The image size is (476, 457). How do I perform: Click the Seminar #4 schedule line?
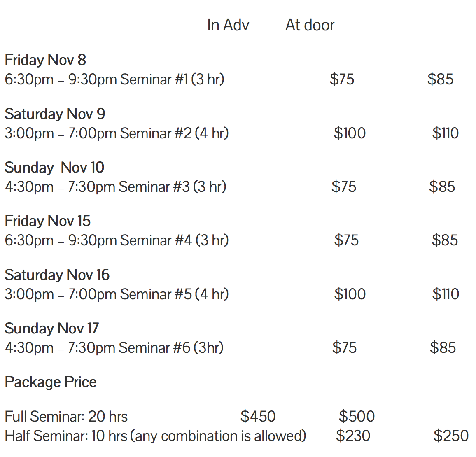click(x=117, y=240)
